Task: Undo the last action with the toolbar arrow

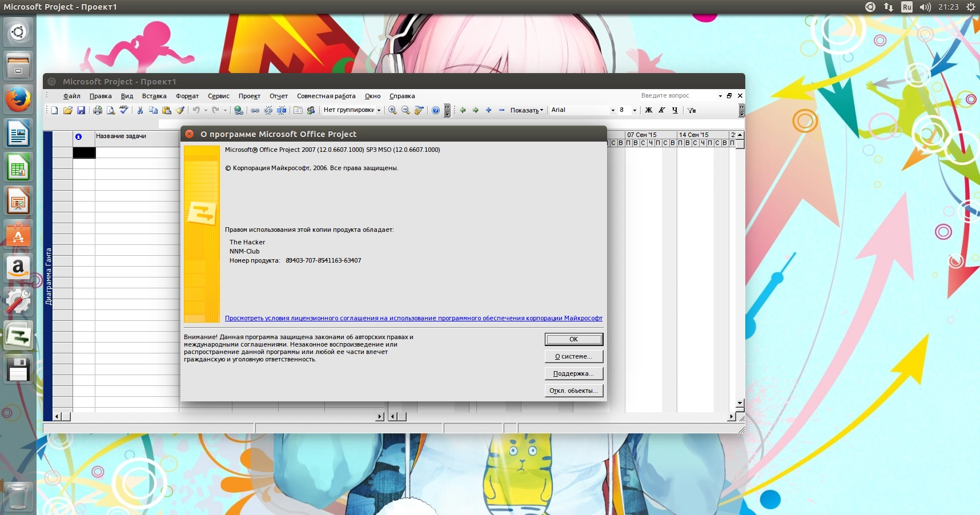Action: 196,110
